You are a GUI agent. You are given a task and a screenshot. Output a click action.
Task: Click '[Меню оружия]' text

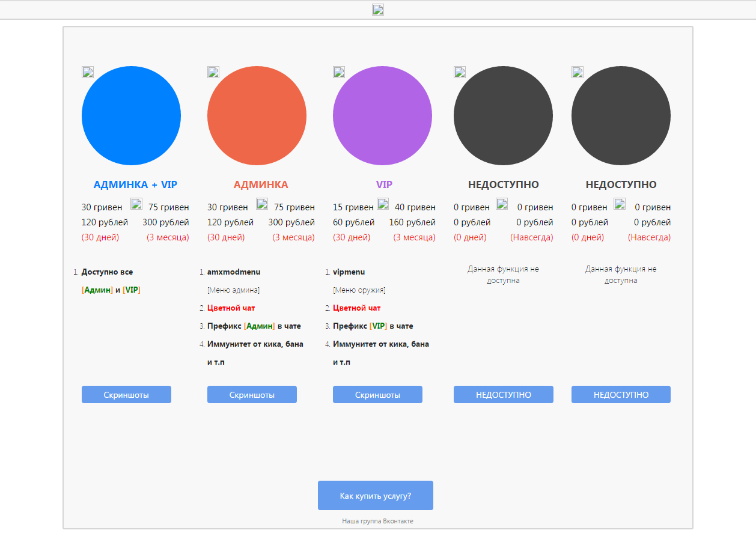click(359, 290)
